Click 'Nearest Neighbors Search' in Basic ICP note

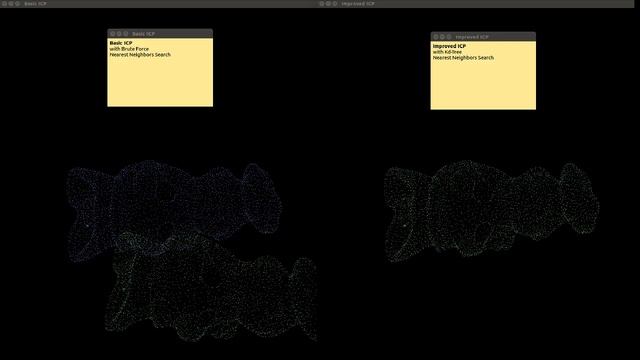coord(140,55)
